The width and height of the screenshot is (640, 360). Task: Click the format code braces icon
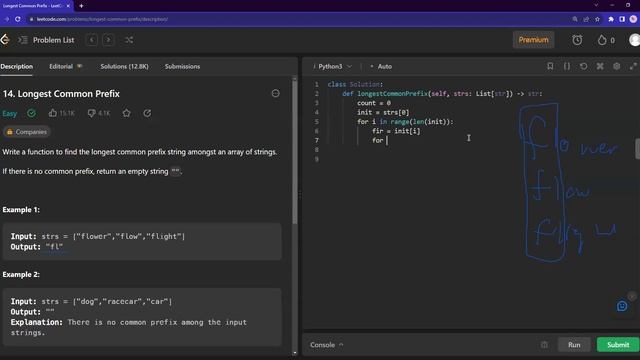point(567,66)
